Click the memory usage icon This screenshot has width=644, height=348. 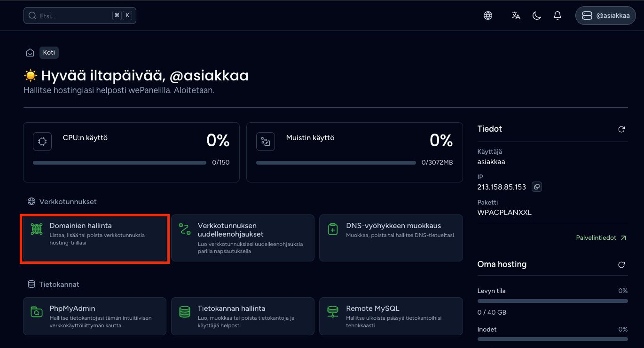266,142
